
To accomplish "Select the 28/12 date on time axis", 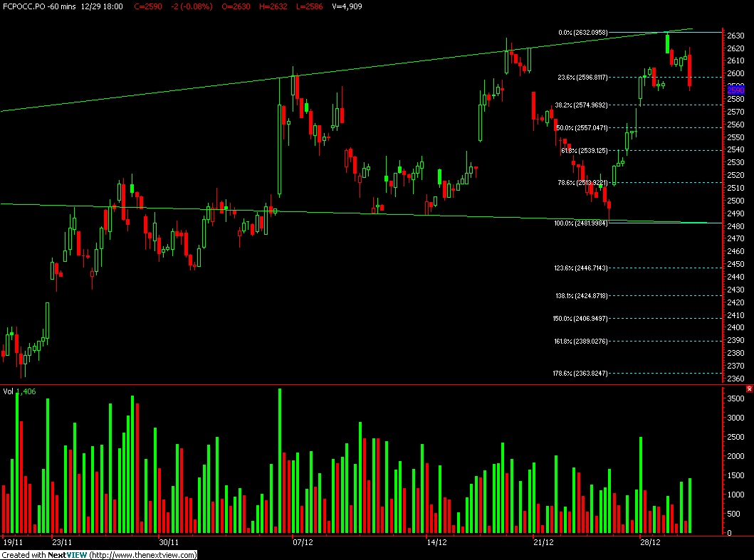I will click(650, 542).
